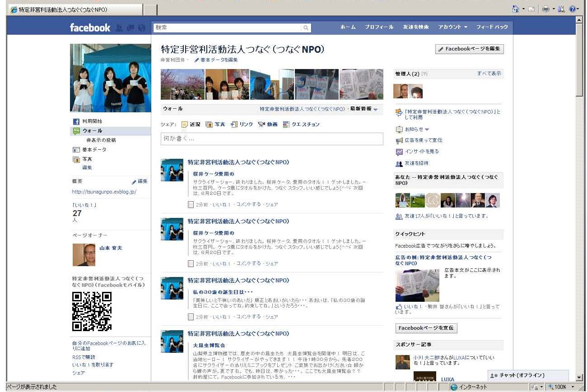The height and width of the screenshot is (392, 587).
Task: Click the IE help toolbar icon
Action: coord(572,9)
